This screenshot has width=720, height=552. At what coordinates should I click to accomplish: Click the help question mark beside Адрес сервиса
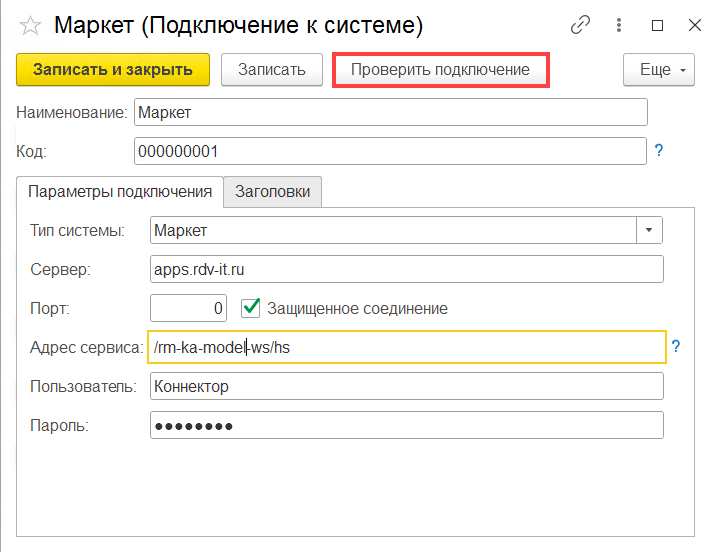[675, 347]
